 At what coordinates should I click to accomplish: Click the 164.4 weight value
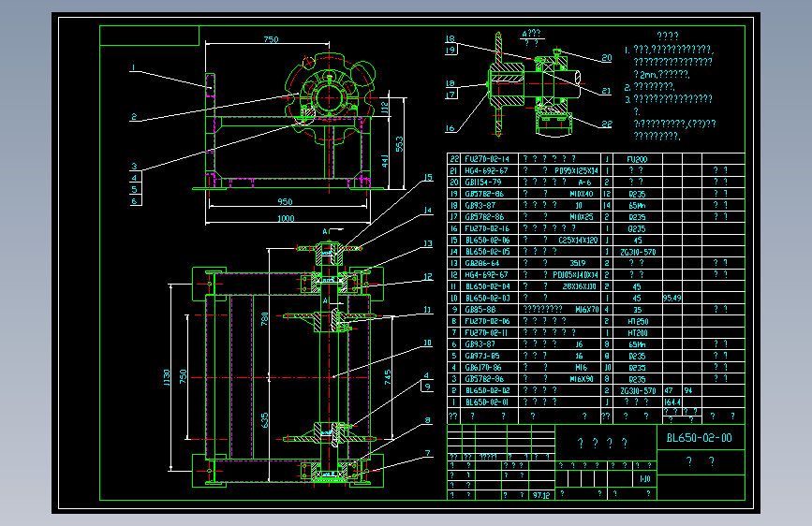(x=672, y=402)
